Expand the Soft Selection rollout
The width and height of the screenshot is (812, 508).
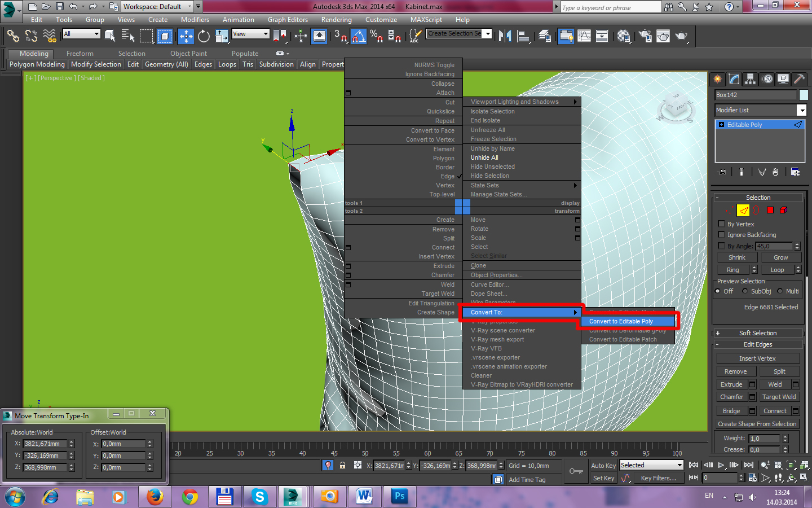[758, 333]
